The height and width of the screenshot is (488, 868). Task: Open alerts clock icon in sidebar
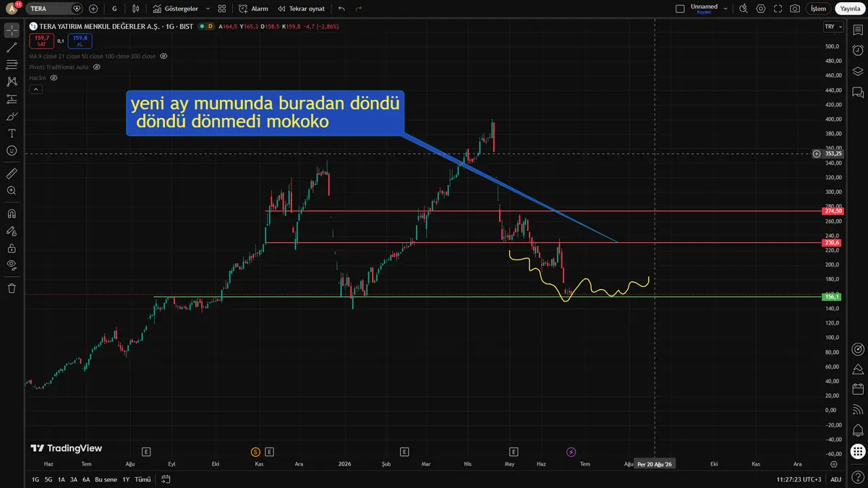[x=858, y=51]
